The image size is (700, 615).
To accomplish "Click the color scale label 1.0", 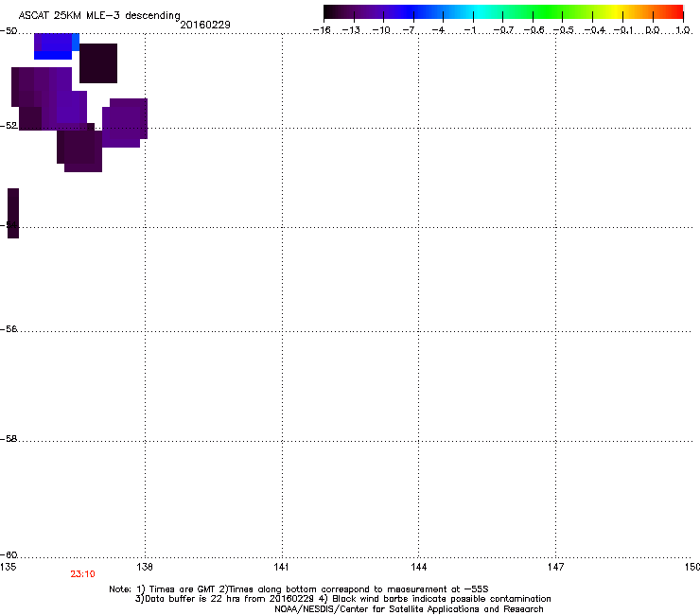I will [x=683, y=30].
